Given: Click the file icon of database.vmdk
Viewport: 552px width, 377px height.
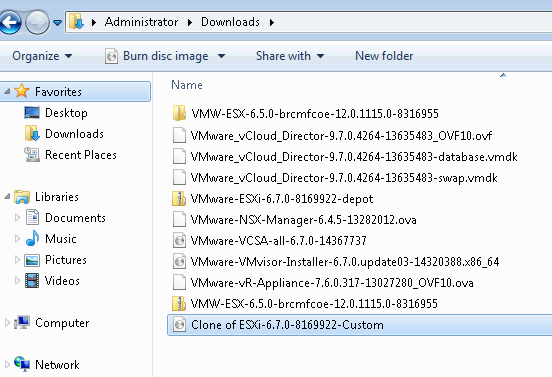Looking at the screenshot, I should (179, 156).
